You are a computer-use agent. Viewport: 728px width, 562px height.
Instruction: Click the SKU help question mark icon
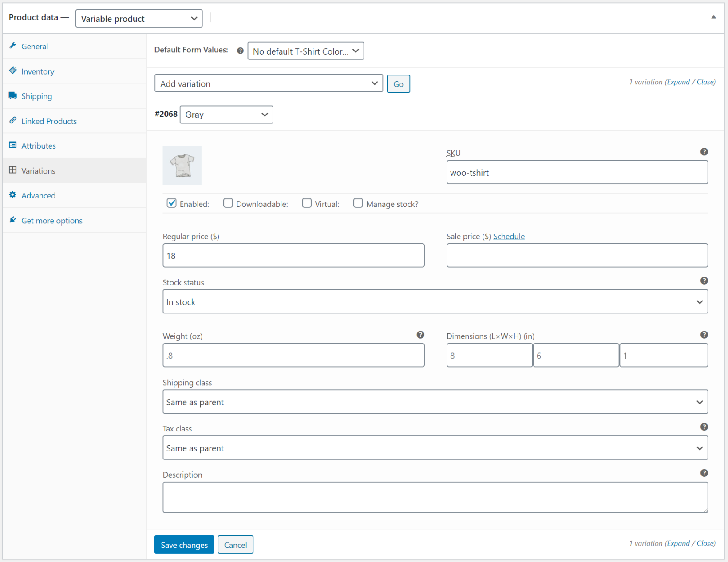point(704,152)
